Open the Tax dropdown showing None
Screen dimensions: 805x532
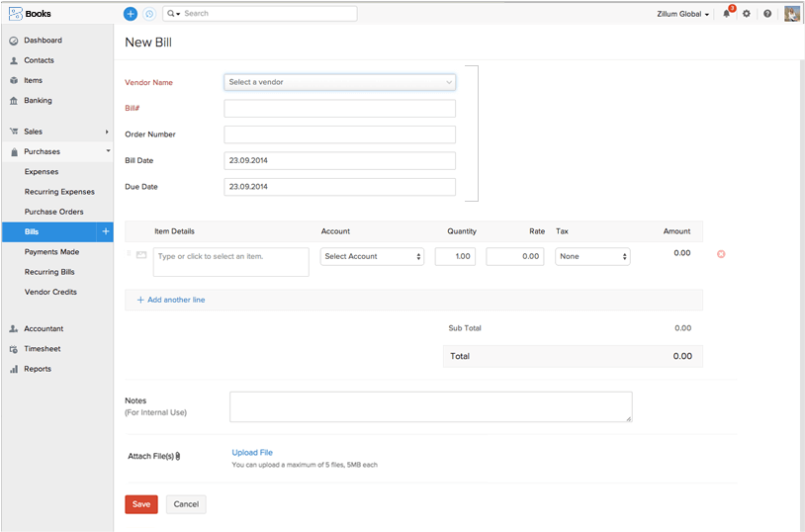point(592,256)
